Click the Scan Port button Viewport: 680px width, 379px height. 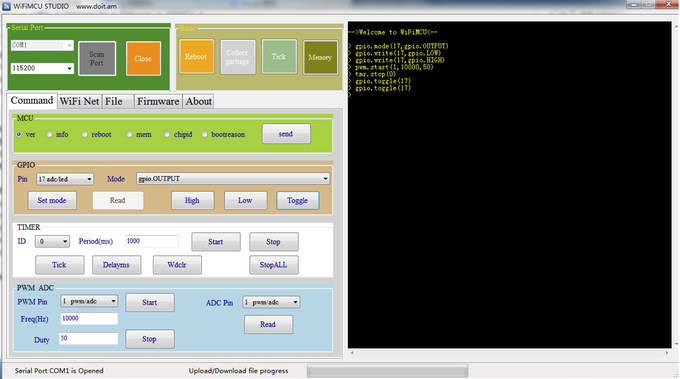(x=97, y=59)
